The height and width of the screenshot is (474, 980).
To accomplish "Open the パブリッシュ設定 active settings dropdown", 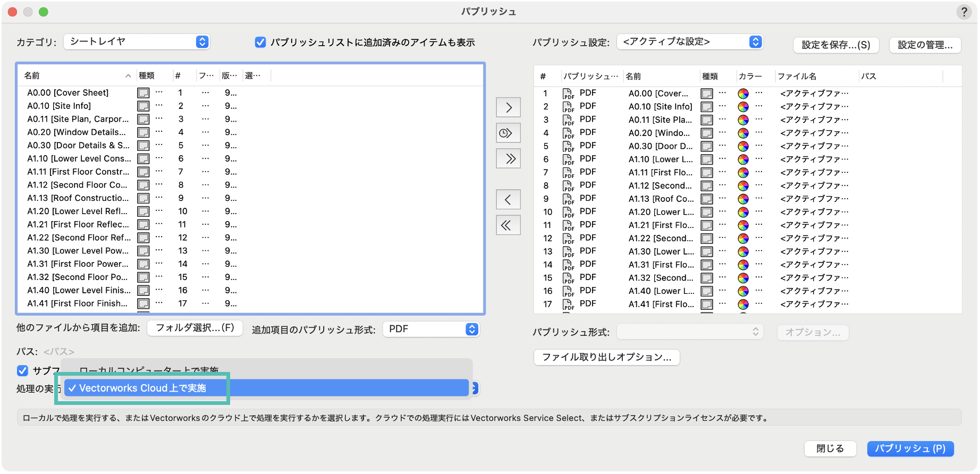I will click(x=689, y=42).
